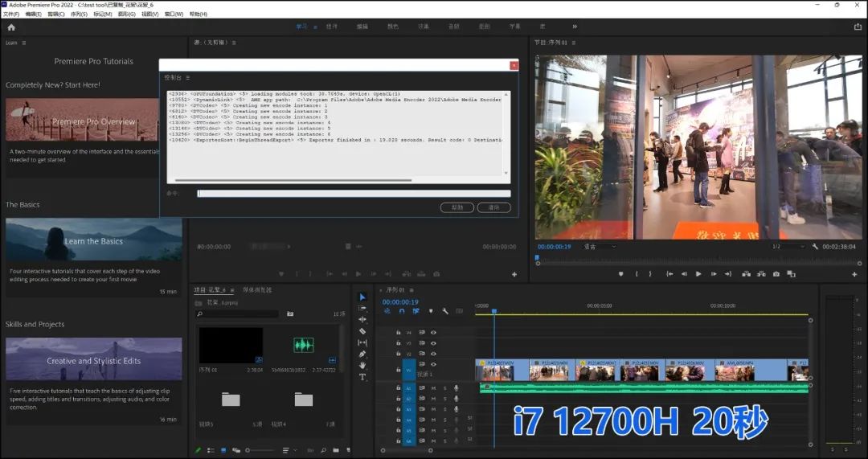Toggle V3 track output eye
The width and height of the screenshot is (868, 459).
[433, 343]
